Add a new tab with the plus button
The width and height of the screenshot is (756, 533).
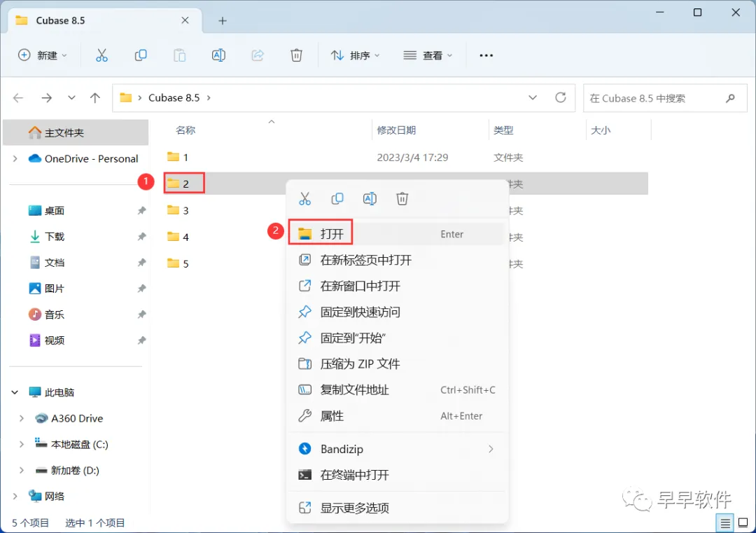tap(223, 21)
